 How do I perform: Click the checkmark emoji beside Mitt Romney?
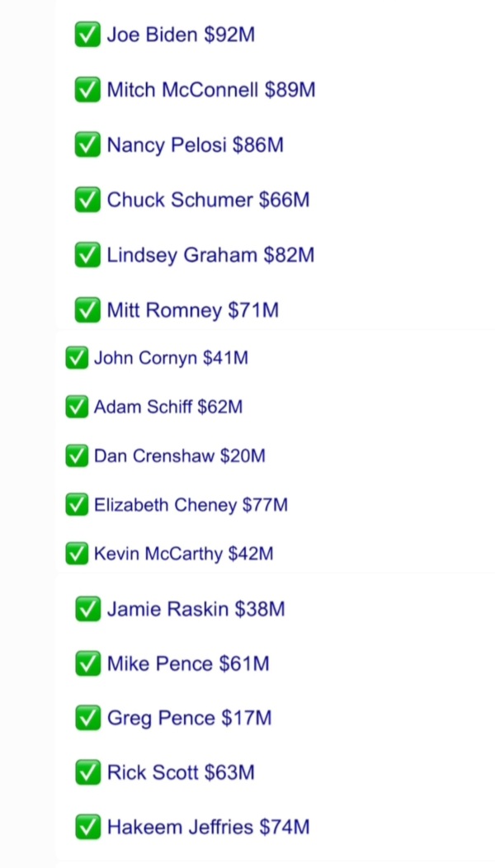87,310
